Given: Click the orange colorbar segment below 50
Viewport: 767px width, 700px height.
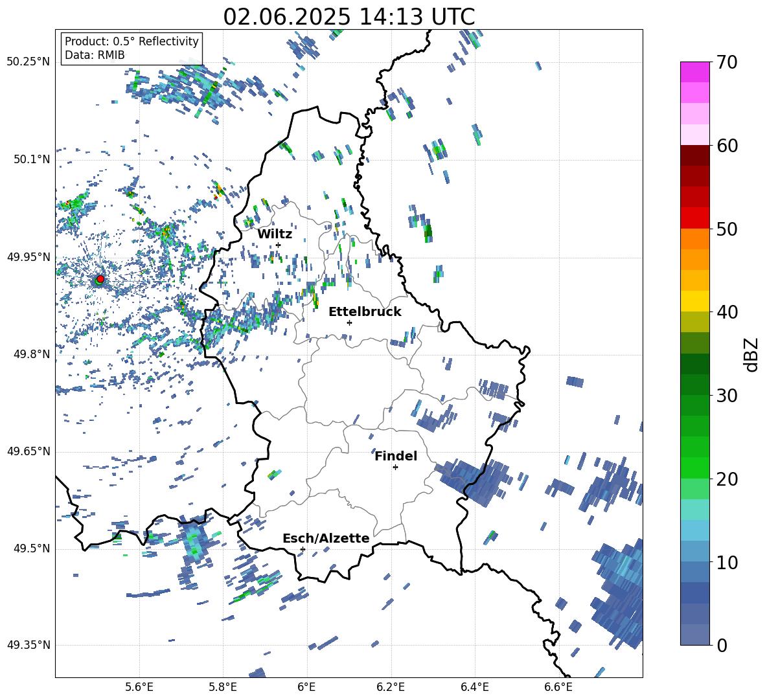Looking at the screenshot, I should pos(694,239).
